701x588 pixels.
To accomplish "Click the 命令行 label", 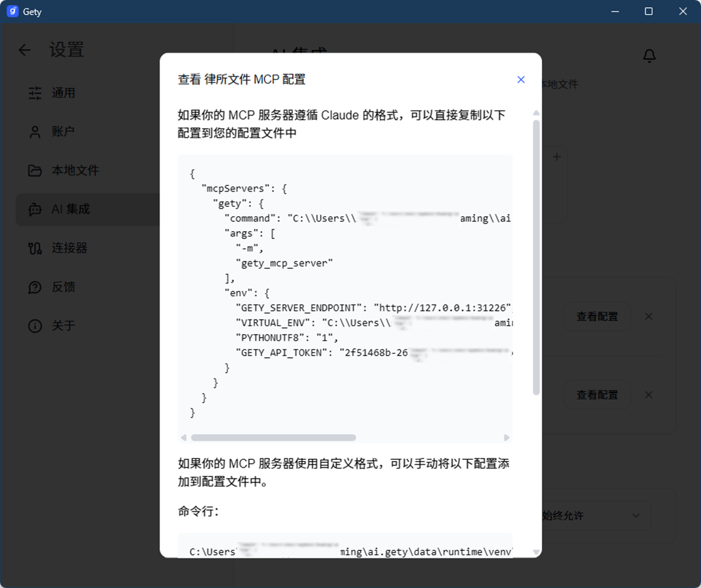I will 198,511.
